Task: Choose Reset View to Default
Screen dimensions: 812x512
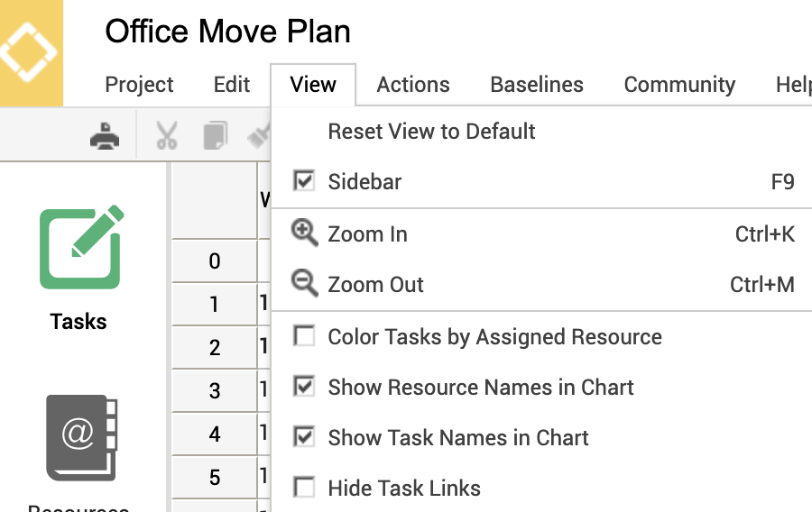Action: pos(431,132)
